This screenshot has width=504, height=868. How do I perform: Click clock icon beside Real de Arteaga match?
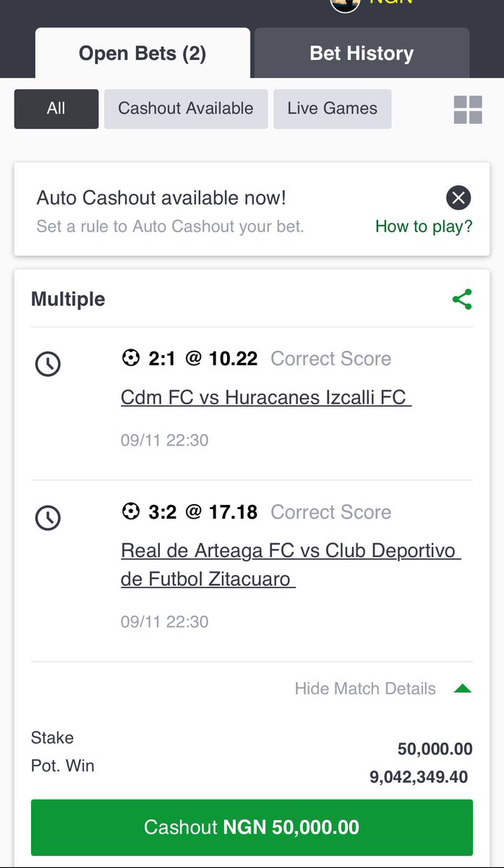click(x=48, y=518)
